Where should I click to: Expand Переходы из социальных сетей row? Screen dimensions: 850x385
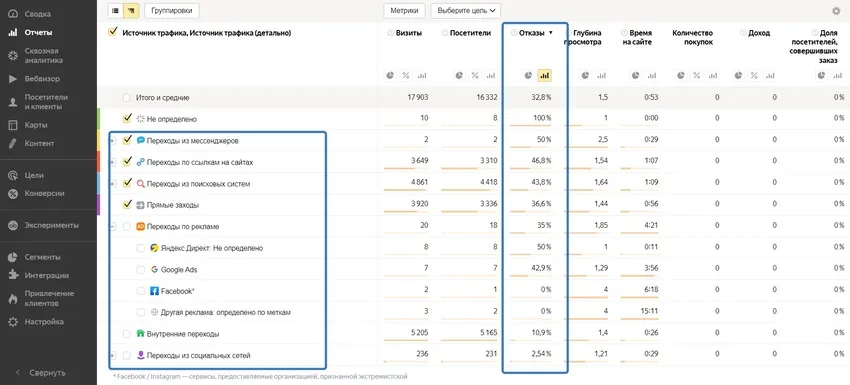click(113, 356)
